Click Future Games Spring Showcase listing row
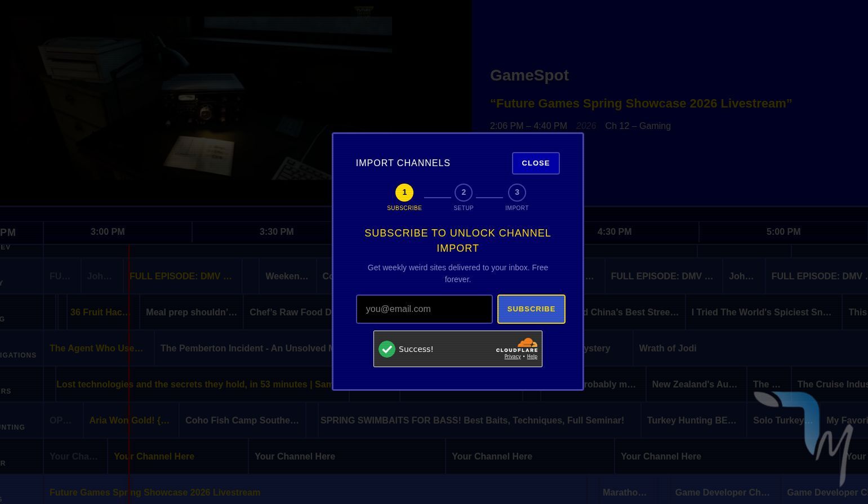Screen dimensions: 868x504 [155, 493]
